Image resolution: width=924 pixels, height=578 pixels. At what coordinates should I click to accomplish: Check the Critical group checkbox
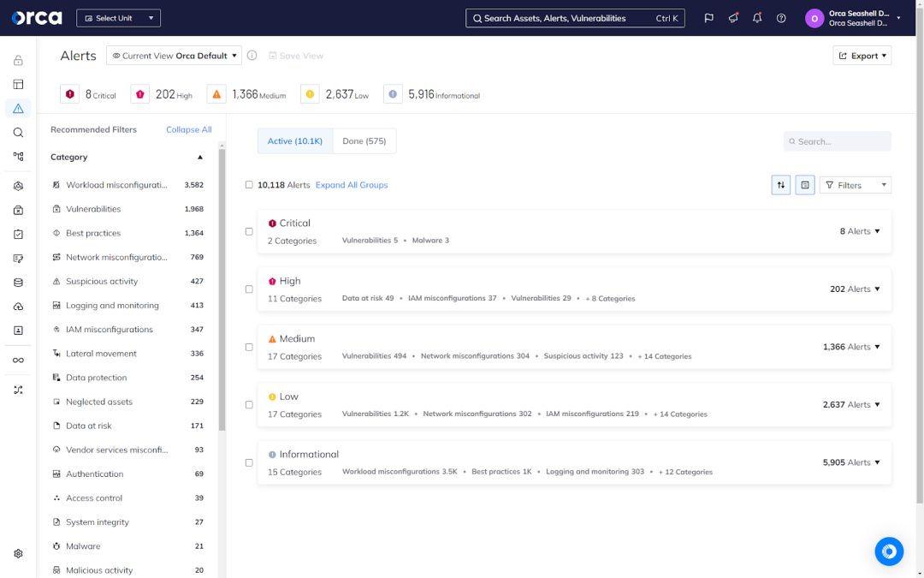click(249, 232)
